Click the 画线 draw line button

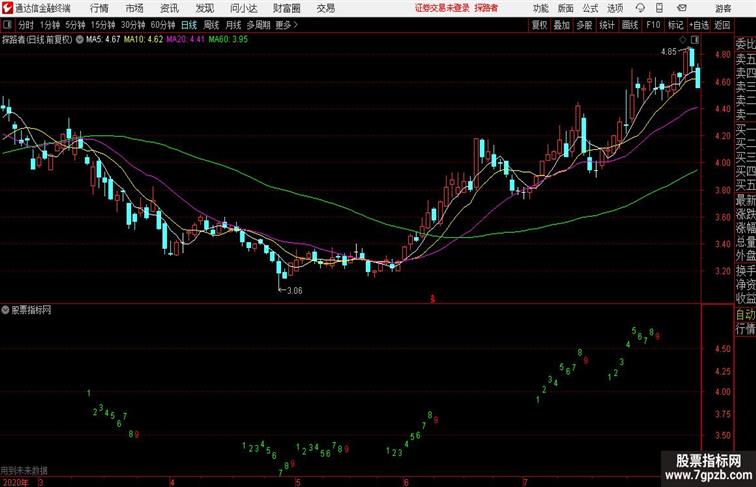[630, 25]
